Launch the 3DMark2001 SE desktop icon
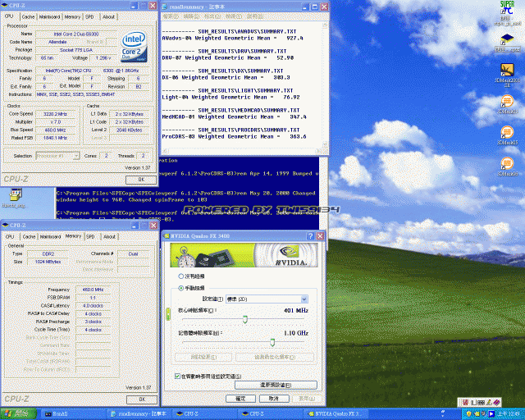The height and width of the screenshot is (420, 525). [507, 75]
